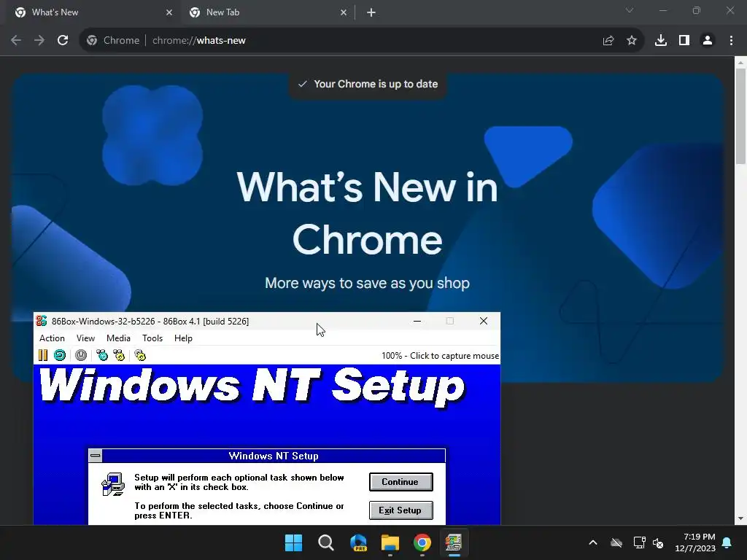Click 'Your Chrome is up to date' notice
This screenshot has width=747, height=560.
coord(368,85)
